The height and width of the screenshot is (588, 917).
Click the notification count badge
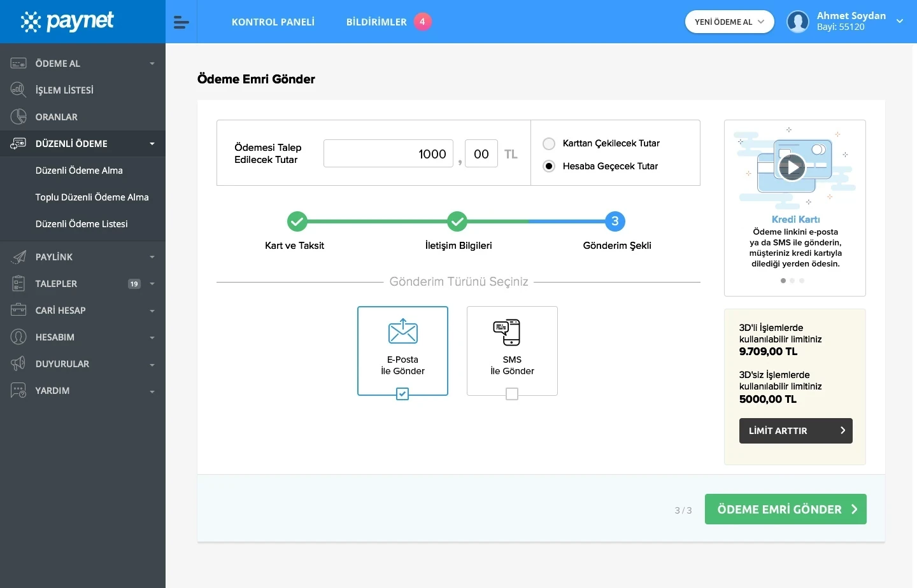click(x=422, y=22)
